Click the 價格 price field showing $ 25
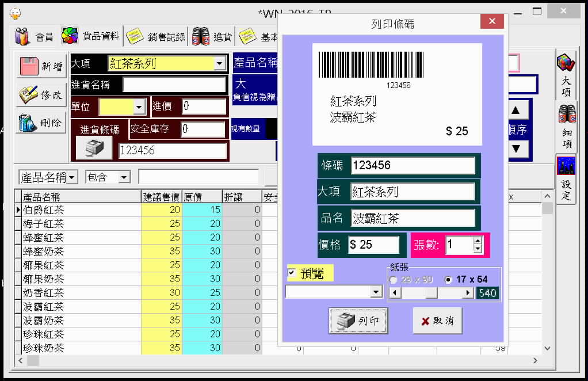 click(x=373, y=245)
